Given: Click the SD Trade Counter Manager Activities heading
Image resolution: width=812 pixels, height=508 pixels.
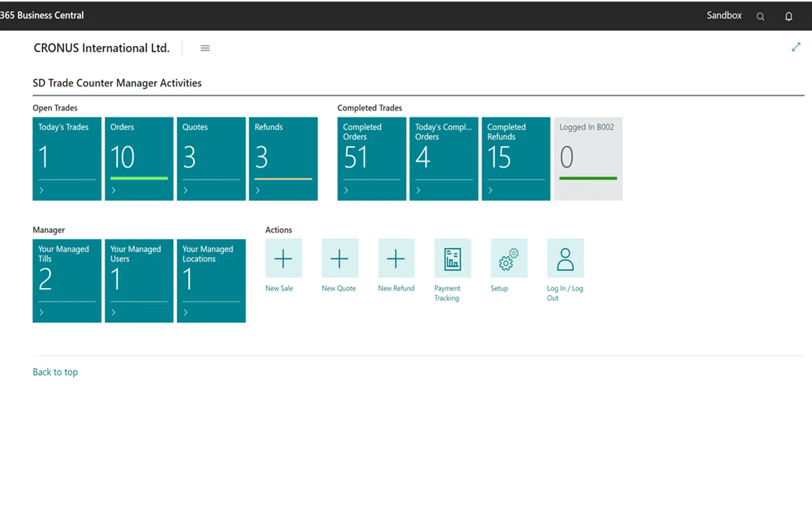Looking at the screenshot, I should click(x=117, y=83).
